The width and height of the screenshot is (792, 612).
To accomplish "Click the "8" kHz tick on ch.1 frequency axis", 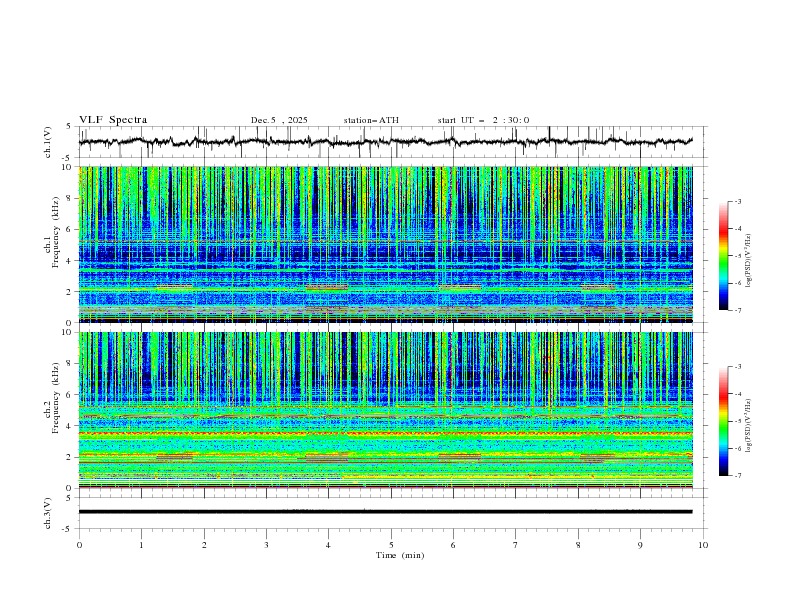I will click(71, 198).
